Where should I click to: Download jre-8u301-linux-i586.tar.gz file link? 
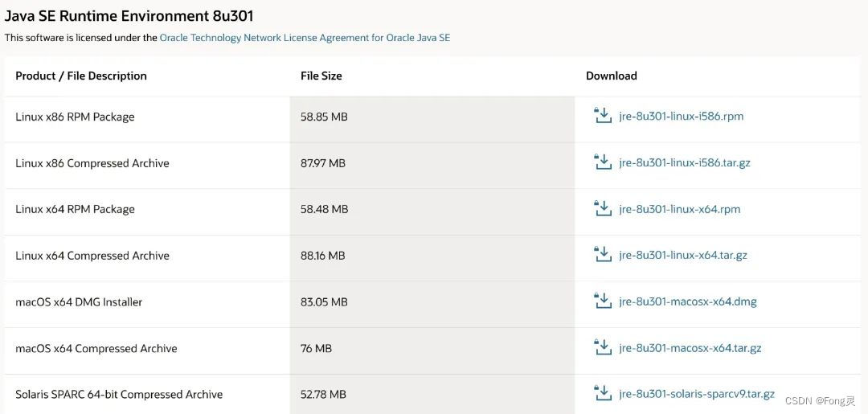(685, 163)
